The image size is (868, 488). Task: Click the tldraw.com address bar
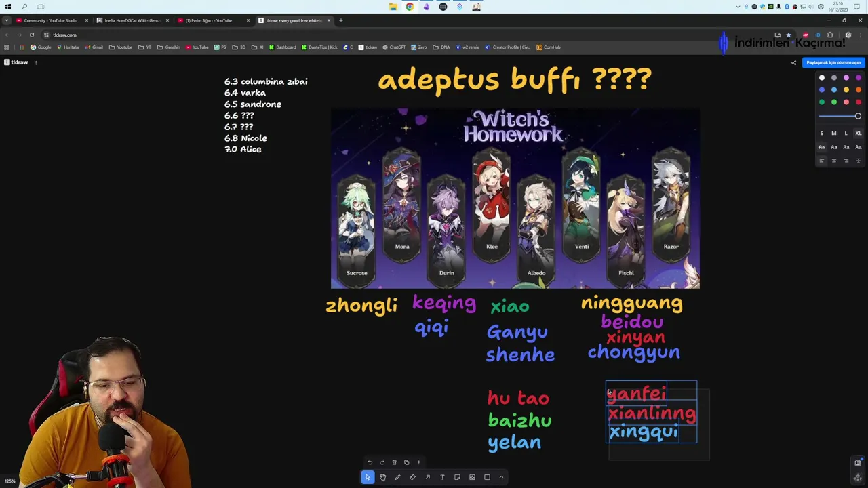point(407,35)
